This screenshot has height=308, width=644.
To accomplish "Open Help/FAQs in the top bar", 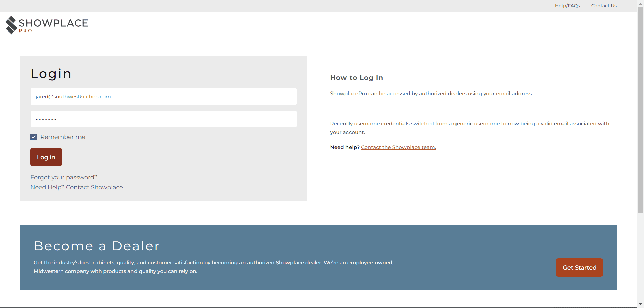I will [567, 6].
